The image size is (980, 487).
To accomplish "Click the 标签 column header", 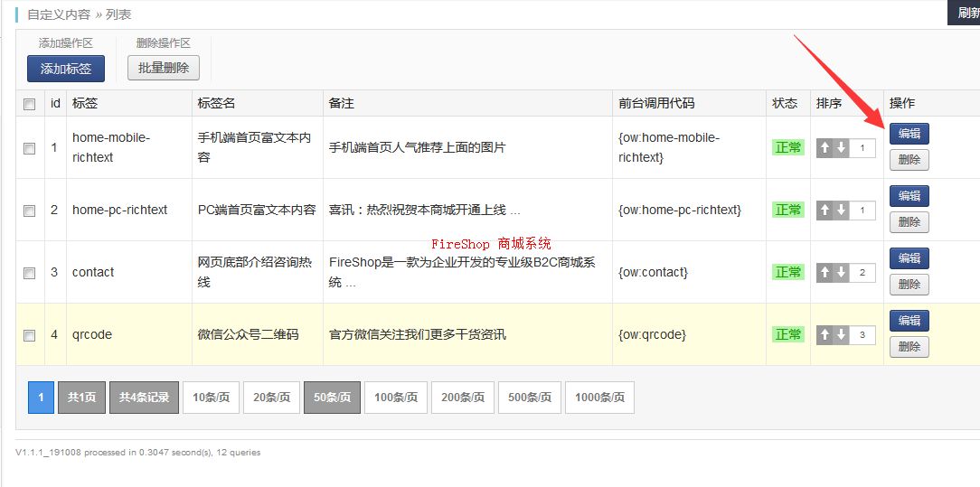I will coord(85,104).
